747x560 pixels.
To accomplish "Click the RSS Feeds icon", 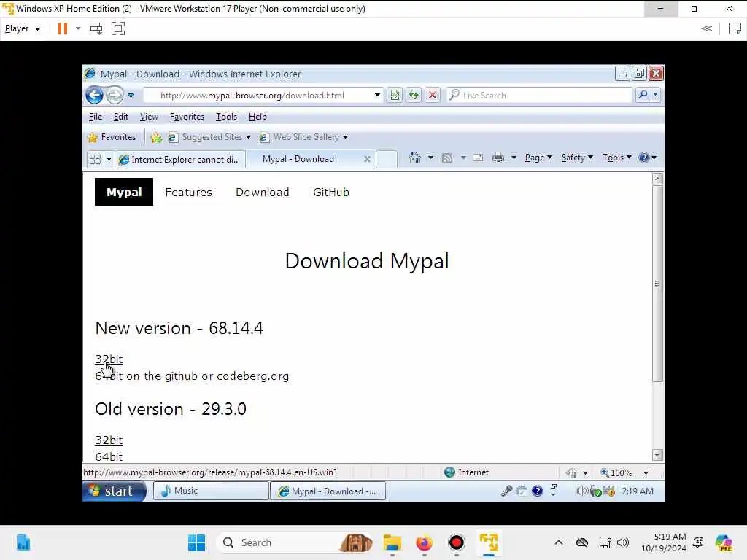I will point(447,158).
